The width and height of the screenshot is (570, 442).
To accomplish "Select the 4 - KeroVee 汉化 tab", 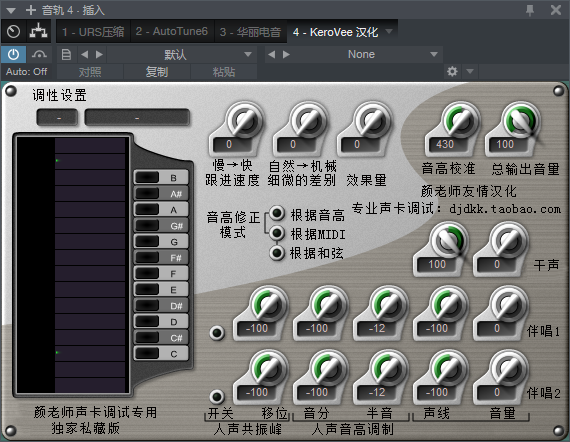I will [x=335, y=32].
